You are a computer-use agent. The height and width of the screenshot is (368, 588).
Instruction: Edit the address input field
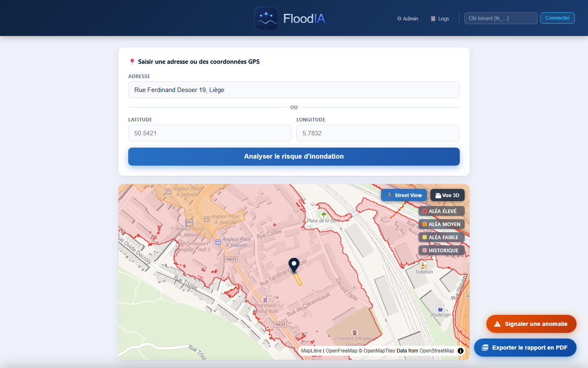pyautogui.click(x=294, y=90)
